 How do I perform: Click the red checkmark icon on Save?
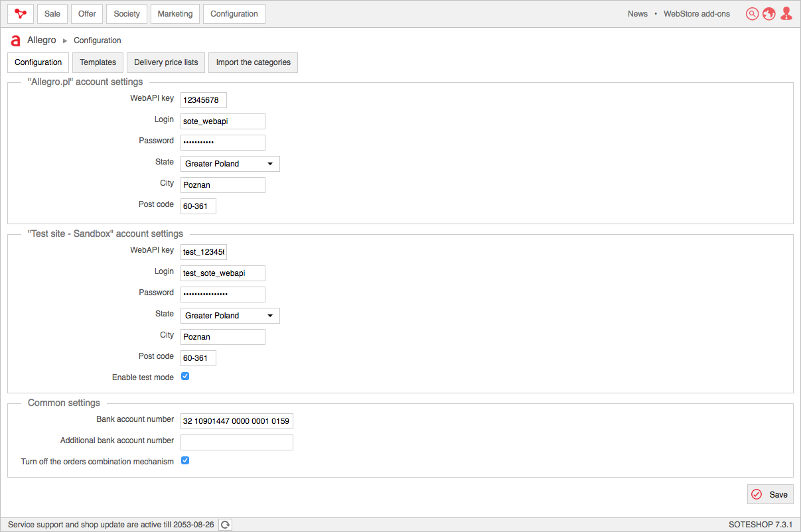(x=757, y=494)
